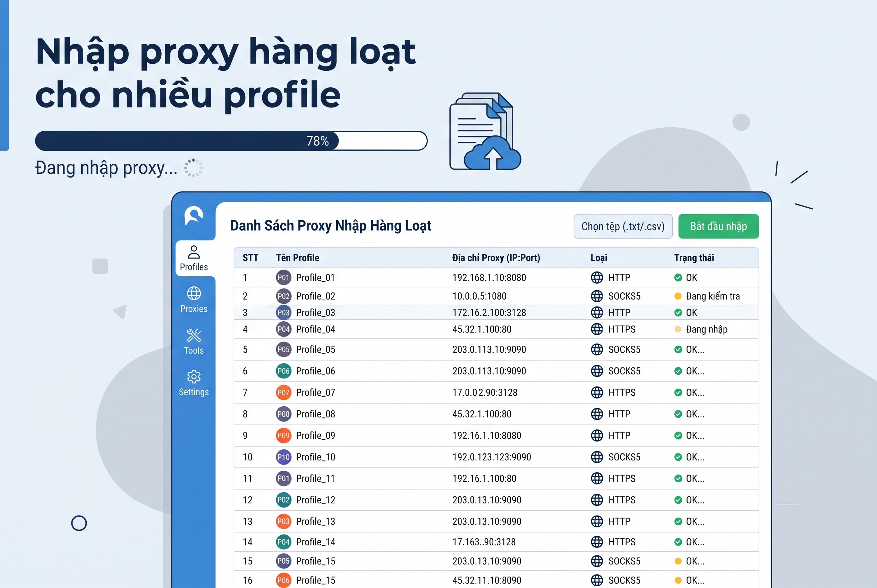Click the Loại column header
Image resolution: width=877 pixels, height=588 pixels.
[598, 258]
